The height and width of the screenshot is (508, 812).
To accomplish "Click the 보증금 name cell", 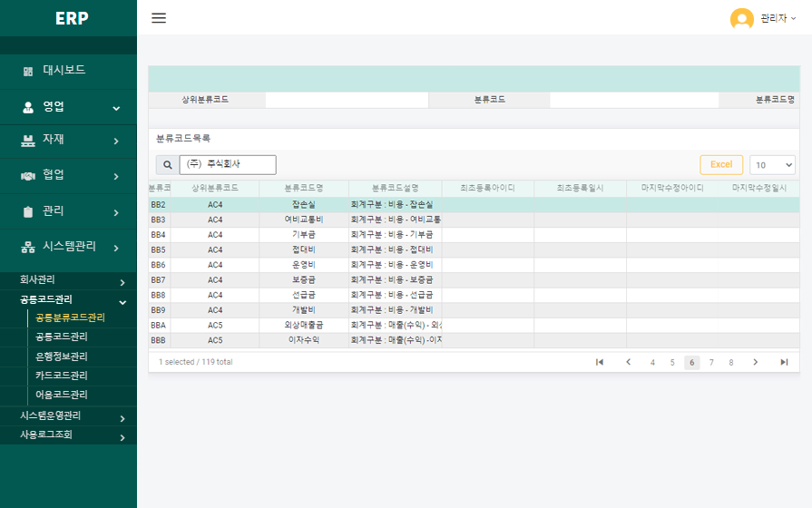I will (x=303, y=279).
